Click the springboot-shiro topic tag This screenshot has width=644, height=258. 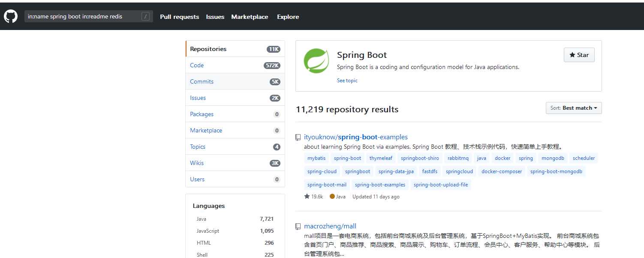(x=420, y=158)
